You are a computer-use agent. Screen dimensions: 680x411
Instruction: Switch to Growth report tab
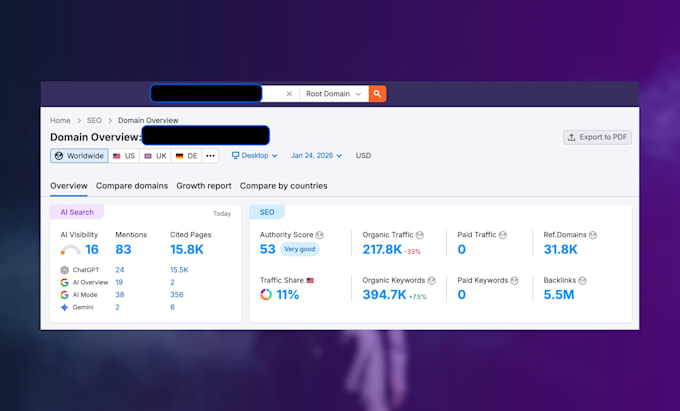204,186
